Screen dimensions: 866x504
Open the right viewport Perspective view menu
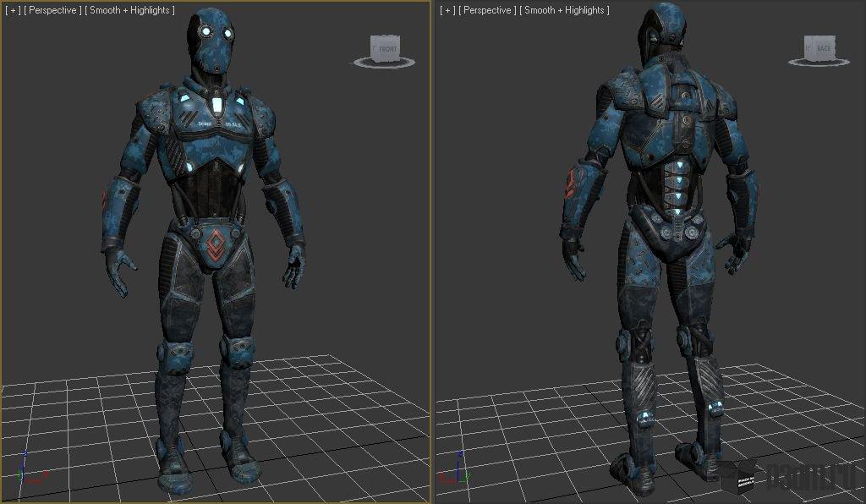coord(487,10)
